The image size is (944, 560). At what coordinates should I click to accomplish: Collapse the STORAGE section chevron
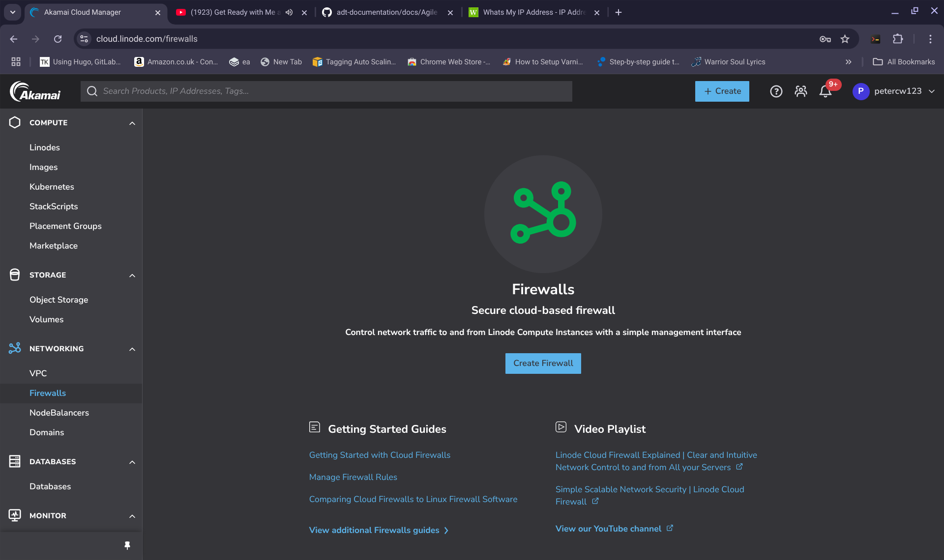click(x=132, y=275)
